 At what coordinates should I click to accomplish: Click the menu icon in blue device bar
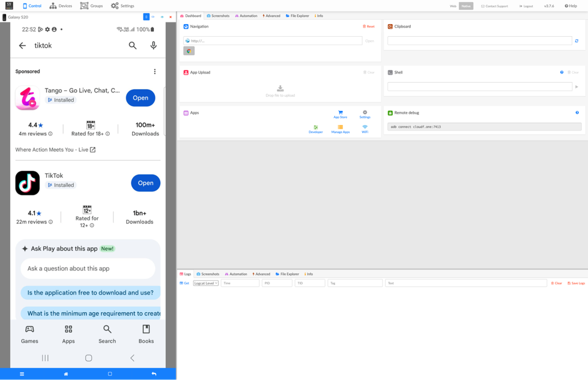(x=22, y=374)
